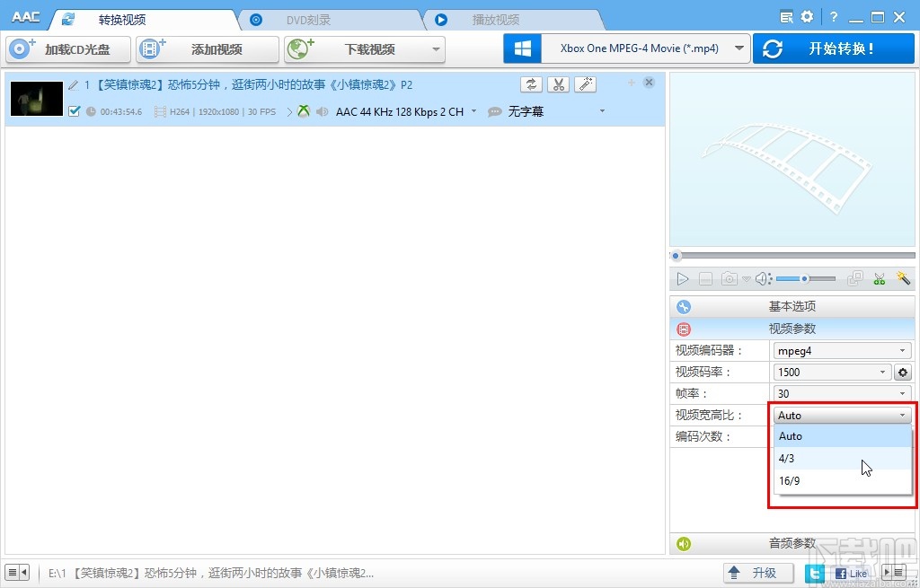Click the plus icon on video item
Screen dimensions: 920x588
pyautogui.click(x=632, y=83)
